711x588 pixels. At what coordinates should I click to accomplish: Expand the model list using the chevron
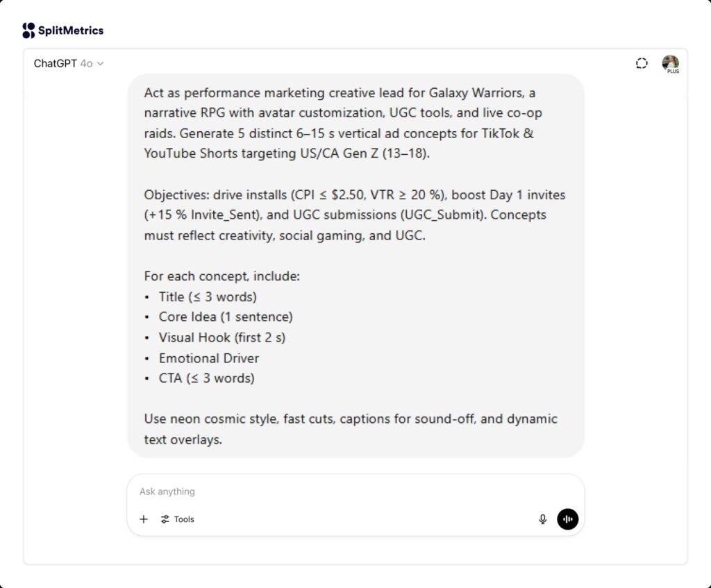point(101,63)
